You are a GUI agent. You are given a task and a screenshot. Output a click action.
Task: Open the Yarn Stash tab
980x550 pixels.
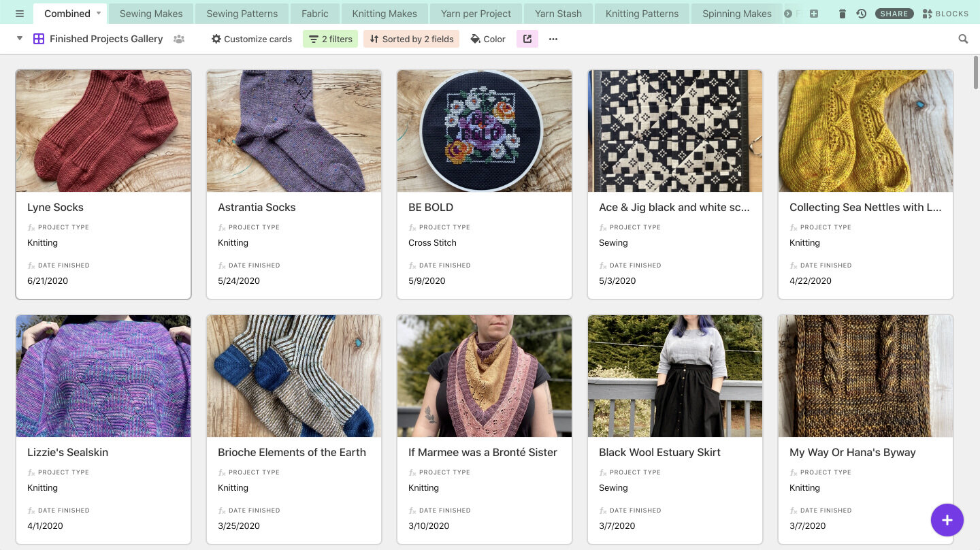click(558, 14)
